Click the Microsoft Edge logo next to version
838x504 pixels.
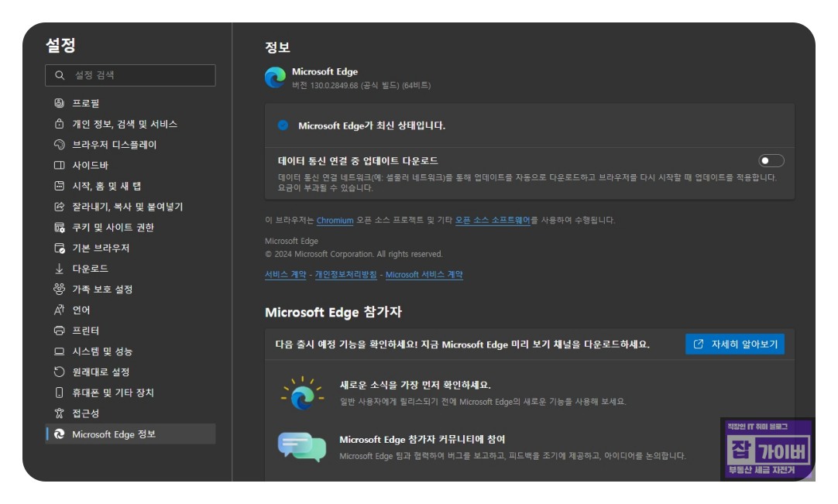tap(275, 77)
